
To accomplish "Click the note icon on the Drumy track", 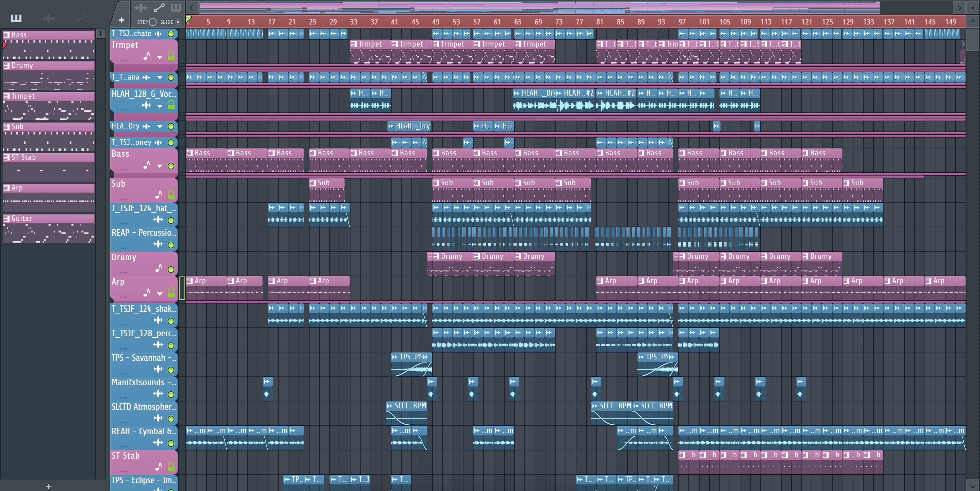I will point(159,268).
